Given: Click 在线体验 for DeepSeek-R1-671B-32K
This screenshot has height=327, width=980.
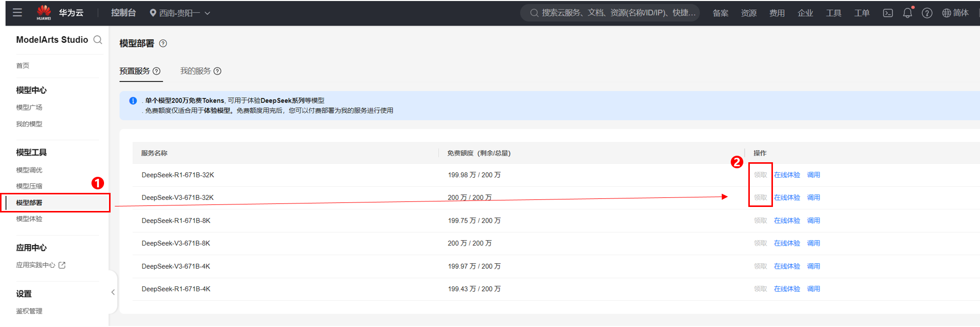Looking at the screenshot, I should point(787,175).
